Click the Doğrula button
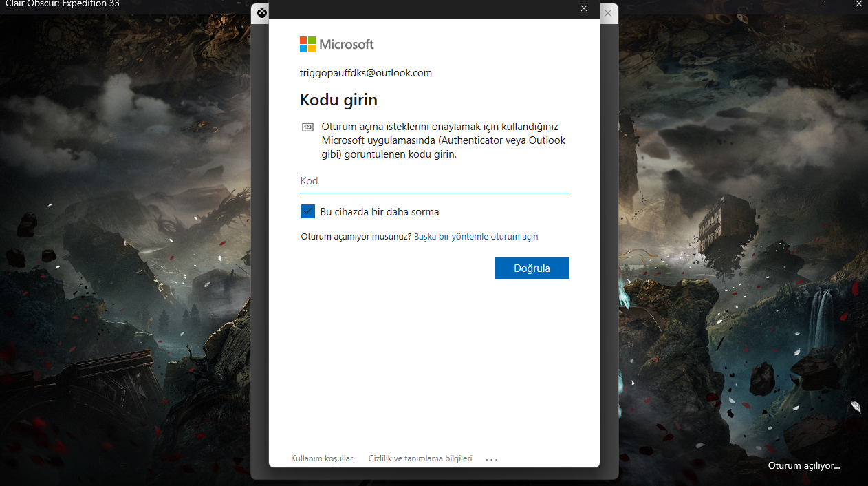The image size is (868, 486). click(x=532, y=268)
